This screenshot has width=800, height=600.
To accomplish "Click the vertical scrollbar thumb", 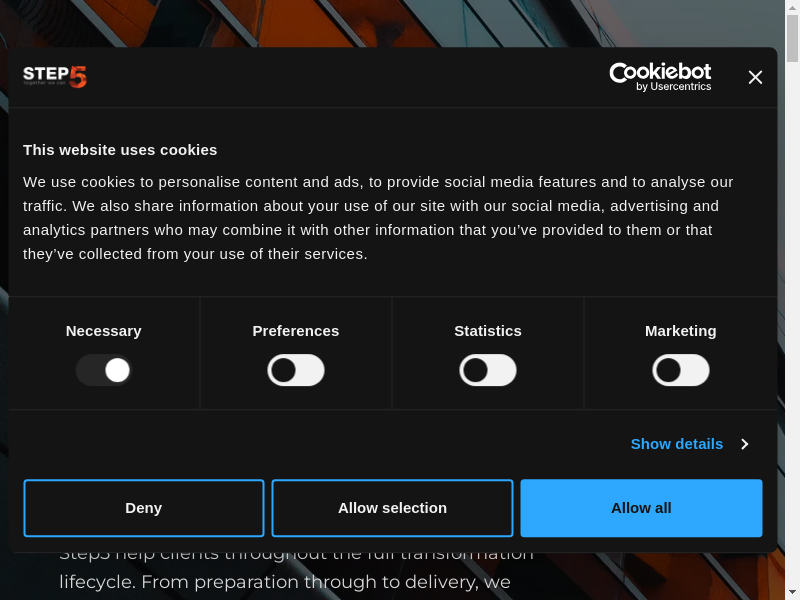I will [792, 40].
